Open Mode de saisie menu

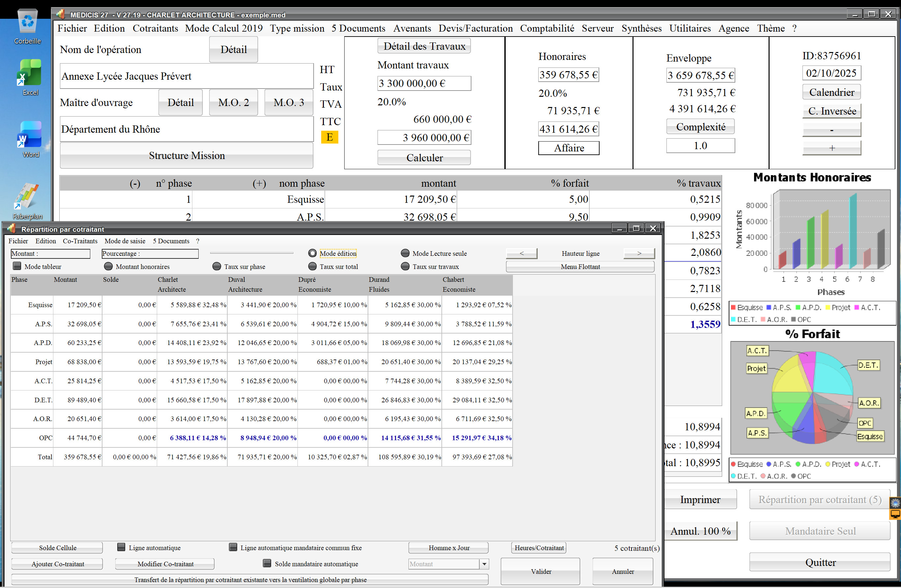pos(125,241)
